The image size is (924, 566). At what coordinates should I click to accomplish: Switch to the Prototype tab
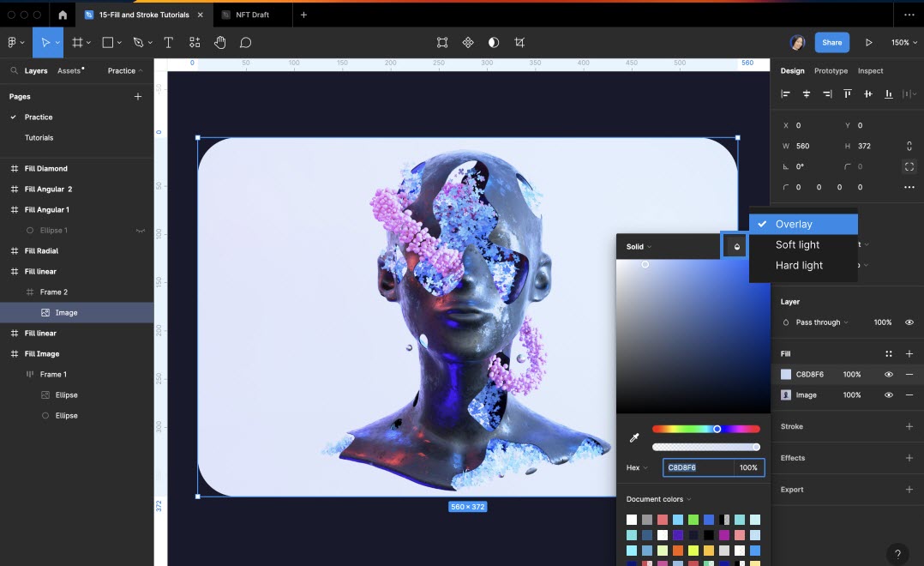tap(831, 70)
